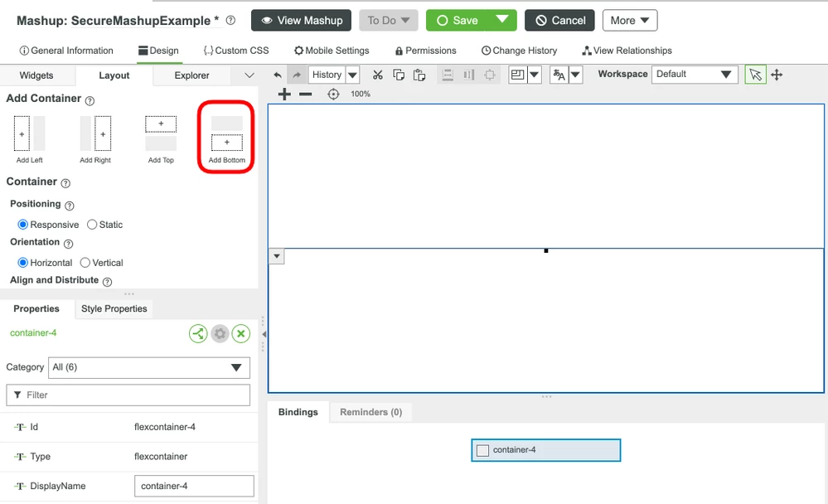Click the View Mashup button

coord(302,20)
